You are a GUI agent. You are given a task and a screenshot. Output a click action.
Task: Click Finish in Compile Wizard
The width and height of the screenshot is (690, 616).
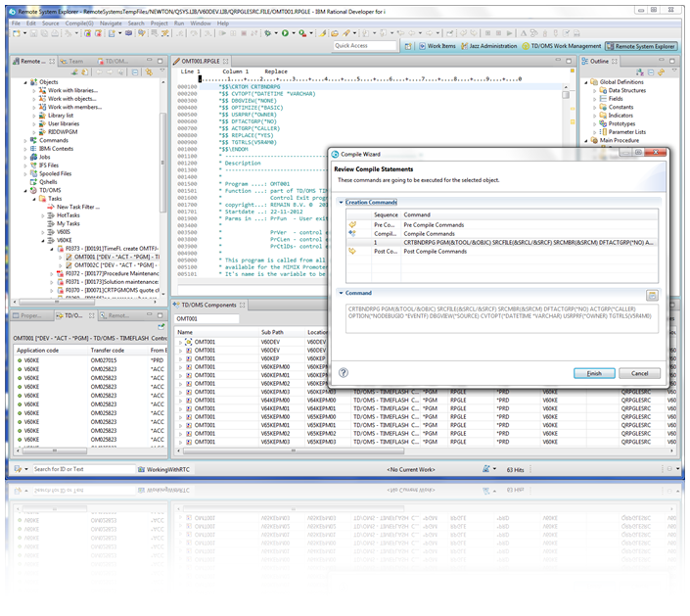coord(594,373)
